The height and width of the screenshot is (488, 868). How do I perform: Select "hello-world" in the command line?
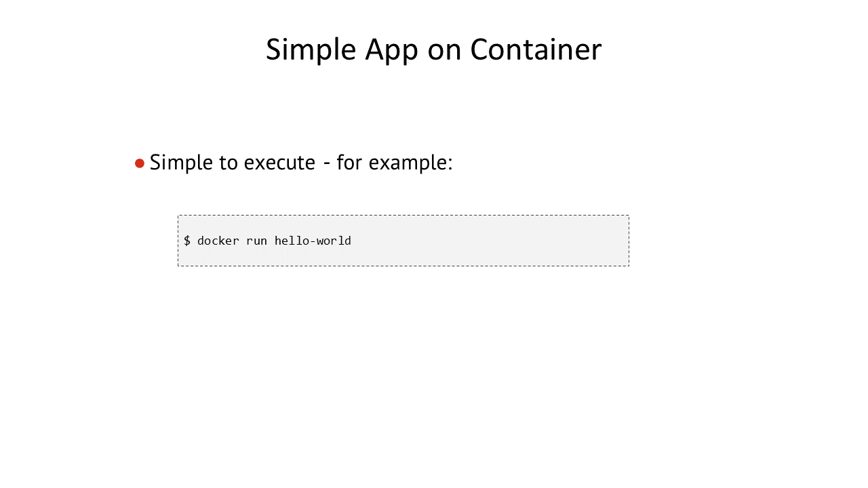click(x=313, y=241)
